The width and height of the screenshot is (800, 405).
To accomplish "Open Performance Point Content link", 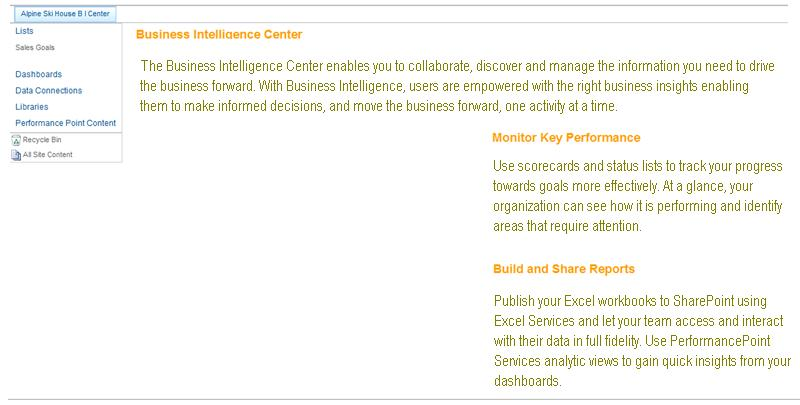I will pyautogui.click(x=65, y=123).
